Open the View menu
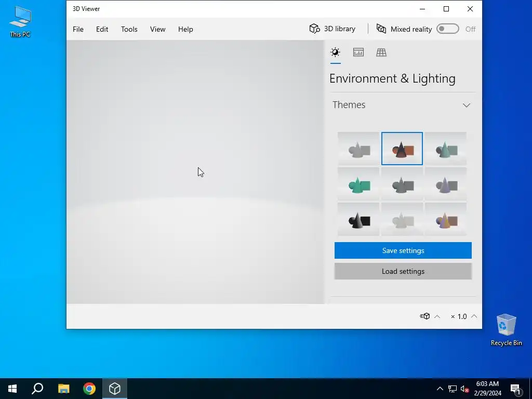The height and width of the screenshot is (399, 532). (x=158, y=29)
